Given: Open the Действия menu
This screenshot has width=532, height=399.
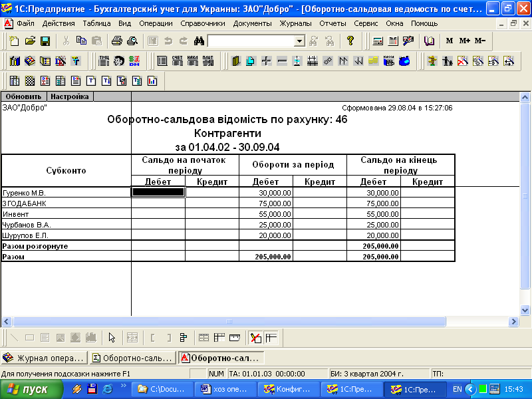Looking at the screenshot, I should [x=59, y=23].
